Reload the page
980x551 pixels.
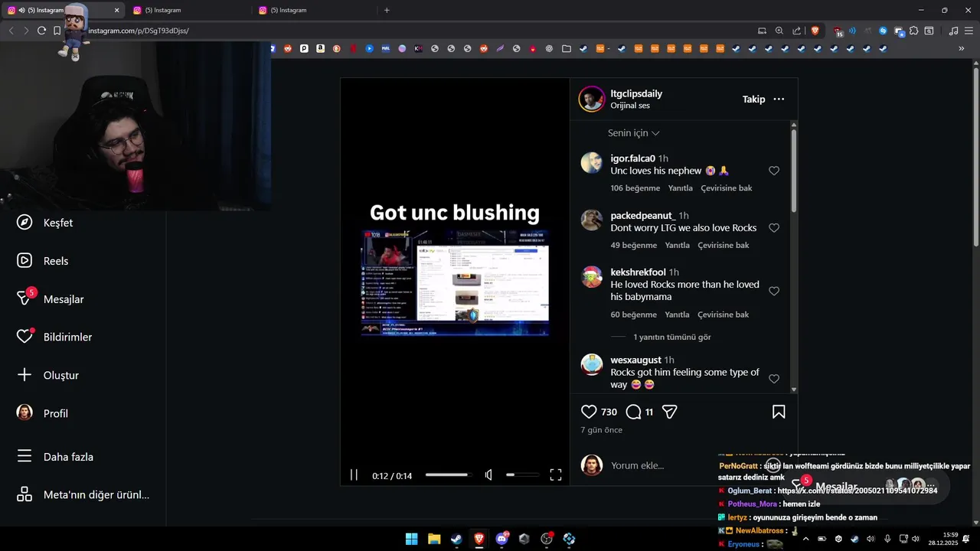click(x=41, y=31)
